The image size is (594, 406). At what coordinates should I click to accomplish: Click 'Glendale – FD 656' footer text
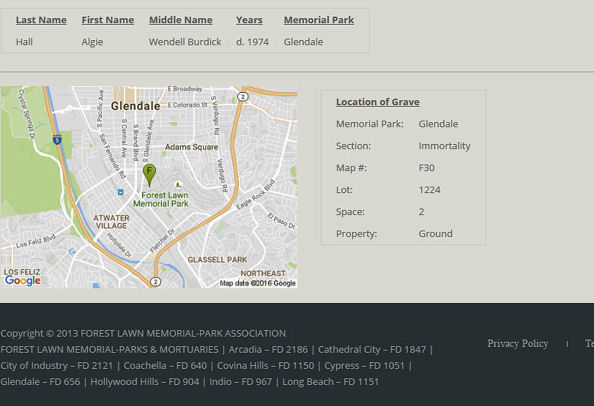point(40,382)
